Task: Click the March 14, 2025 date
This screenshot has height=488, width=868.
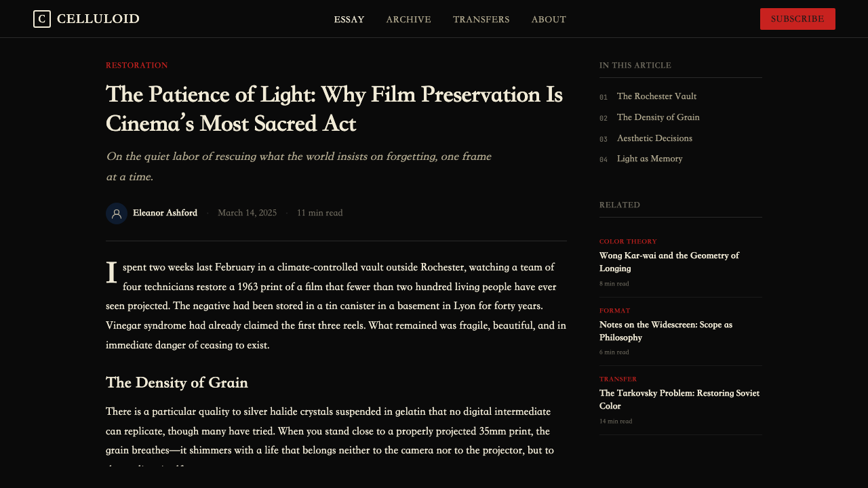Action: (247, 213)
